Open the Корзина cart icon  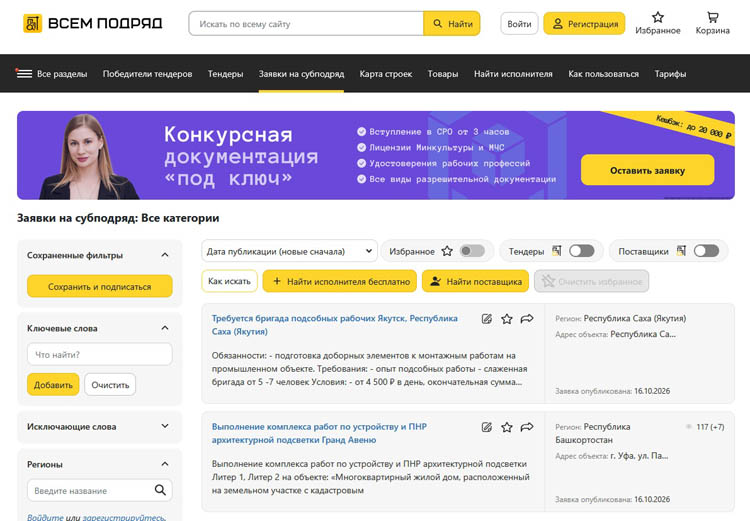coord(713,18)
